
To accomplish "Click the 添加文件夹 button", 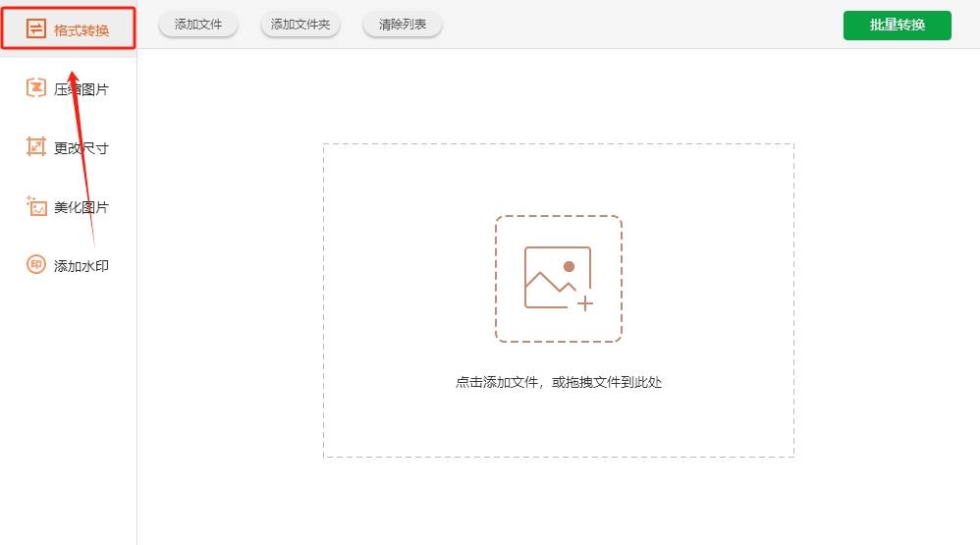I will click(300, 25).
